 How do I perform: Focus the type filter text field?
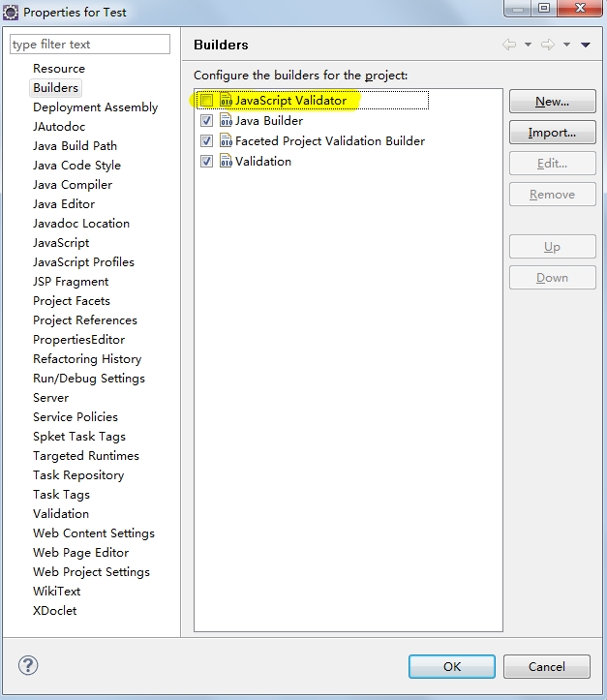pos(90,45)
